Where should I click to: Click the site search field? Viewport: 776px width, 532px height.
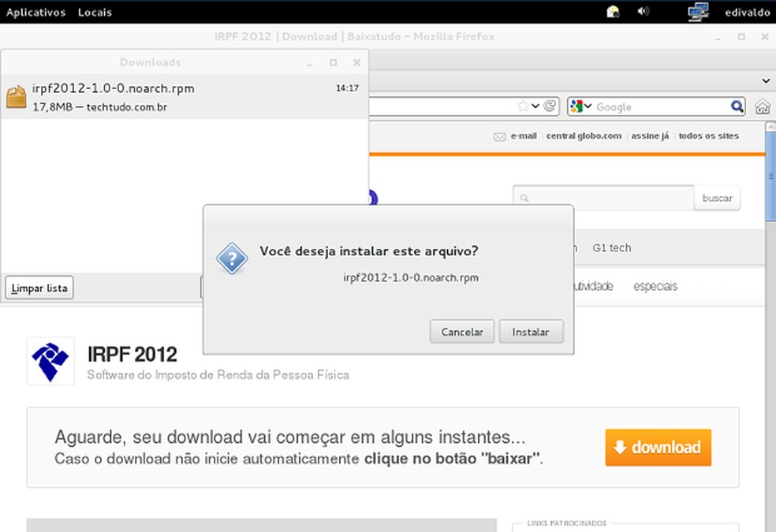tap(604, 198)
